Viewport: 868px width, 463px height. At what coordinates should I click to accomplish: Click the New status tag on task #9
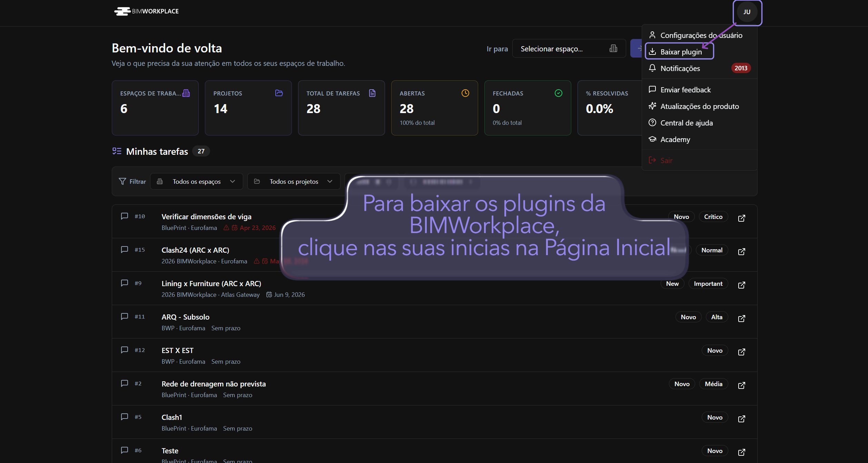672,283
